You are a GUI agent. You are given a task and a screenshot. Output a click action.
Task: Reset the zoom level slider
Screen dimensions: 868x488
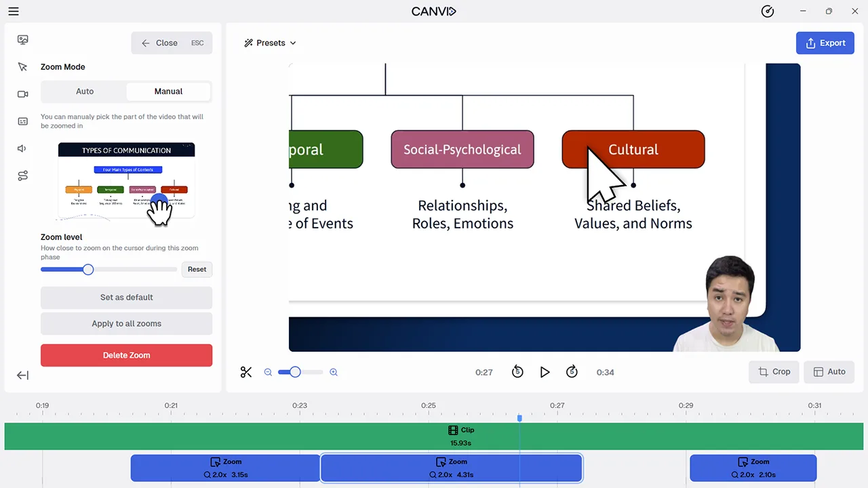coord(197,269)
